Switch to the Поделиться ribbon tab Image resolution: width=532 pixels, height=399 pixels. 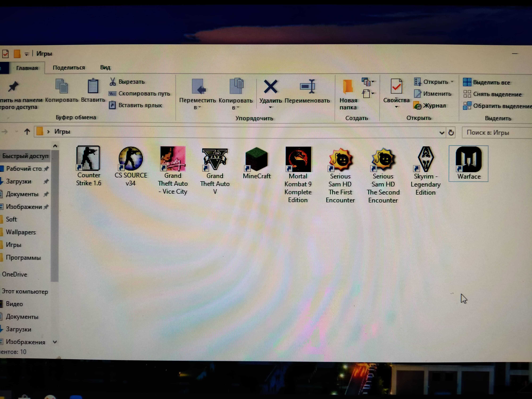click(69, 68)
